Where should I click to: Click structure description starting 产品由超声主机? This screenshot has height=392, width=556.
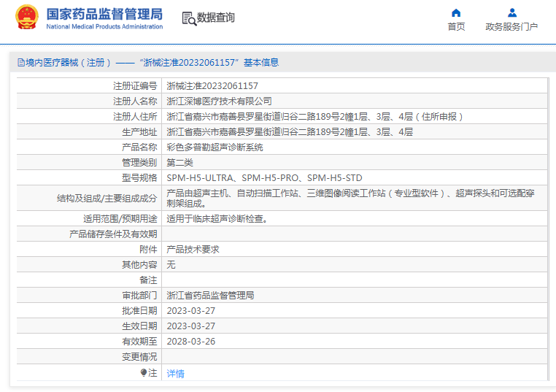pyautogui.click(x=350, y=198)
